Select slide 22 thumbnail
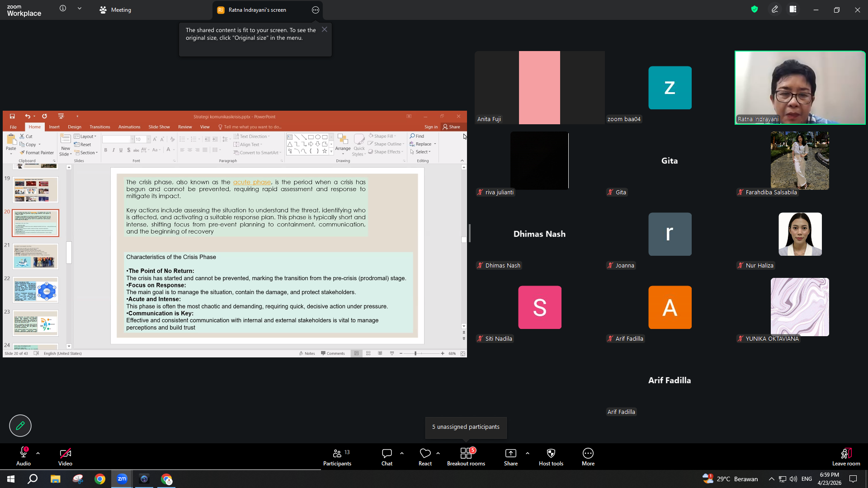 click(36, 290)
